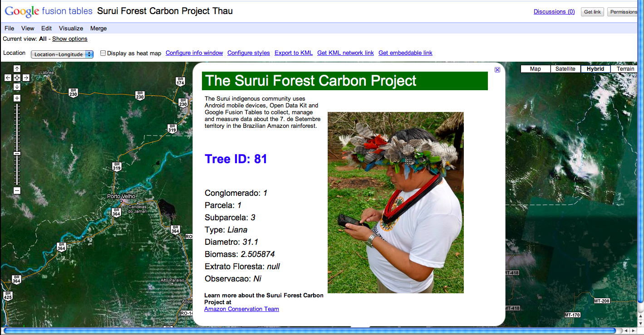
Task: Click the center map reset icon
Action: (17, 78)
